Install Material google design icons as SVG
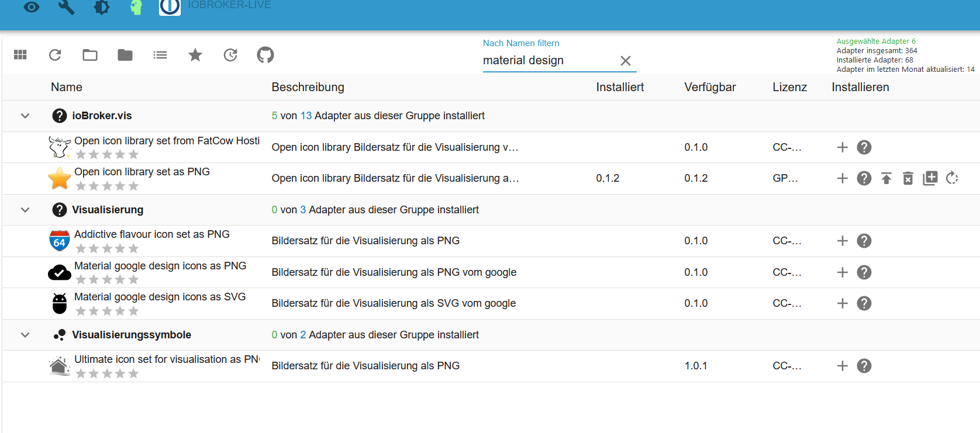This screenshot has width=980, height=433. point(843,303)
